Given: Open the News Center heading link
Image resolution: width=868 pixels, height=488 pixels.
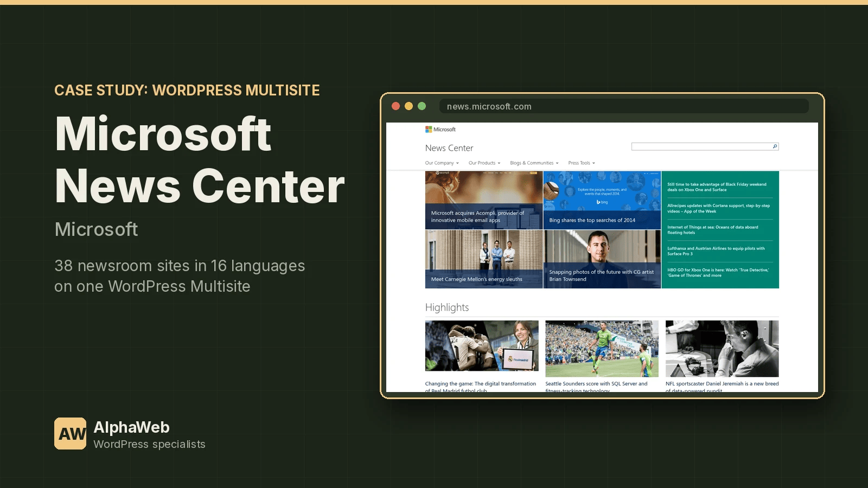Looking at the screenshot, I should click(449, 148).
